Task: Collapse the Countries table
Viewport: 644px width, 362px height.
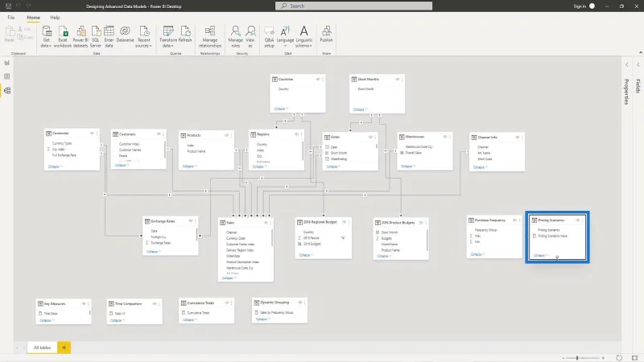Action: tap(281, 109)
